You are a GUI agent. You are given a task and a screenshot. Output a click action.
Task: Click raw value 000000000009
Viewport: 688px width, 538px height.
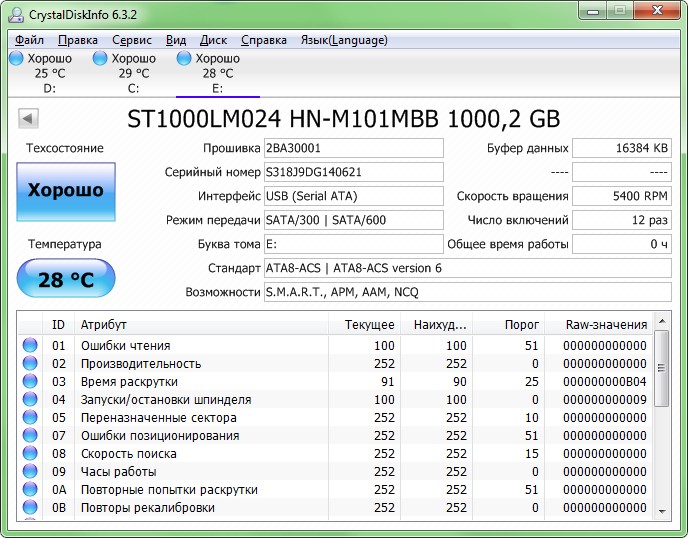(x=605, y=400)
